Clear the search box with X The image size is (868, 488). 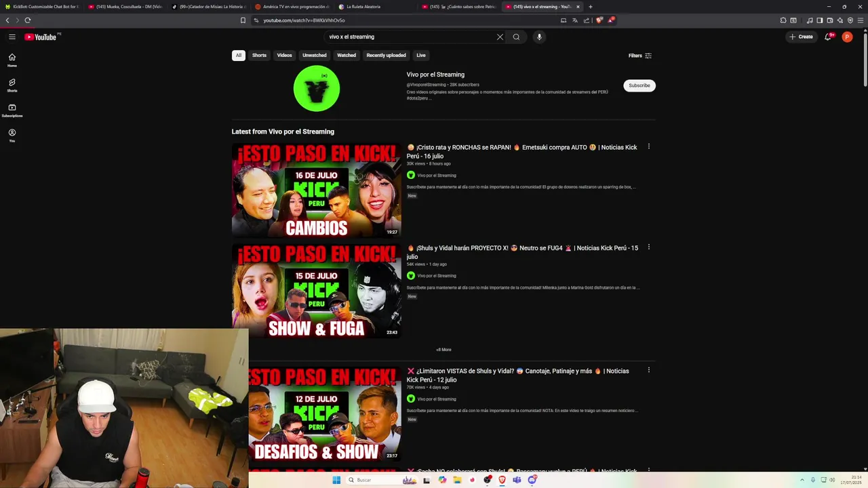[x=500, y=37]
